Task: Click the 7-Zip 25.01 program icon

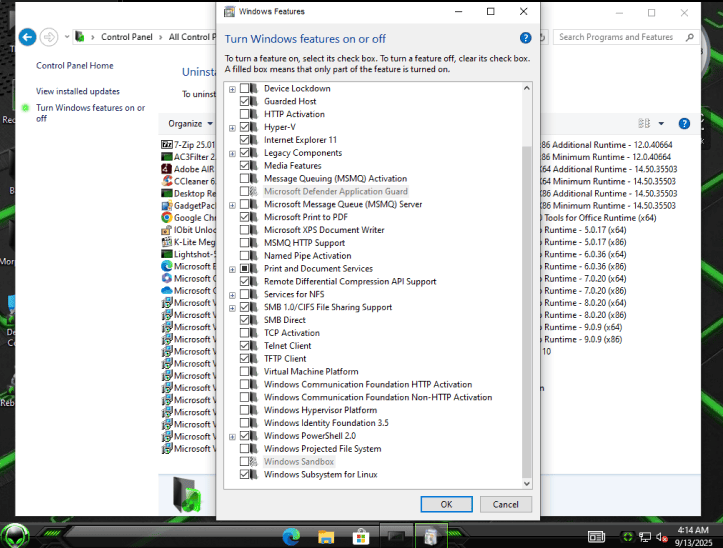Action: pyautogui.click(x=166, y=144)
